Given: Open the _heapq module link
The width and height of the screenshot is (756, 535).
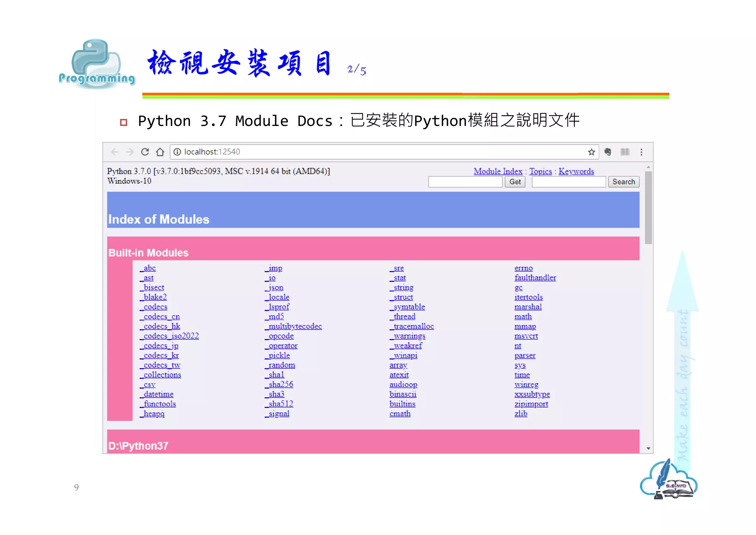Looking at the screenshot, I should [x=152, y=414].
